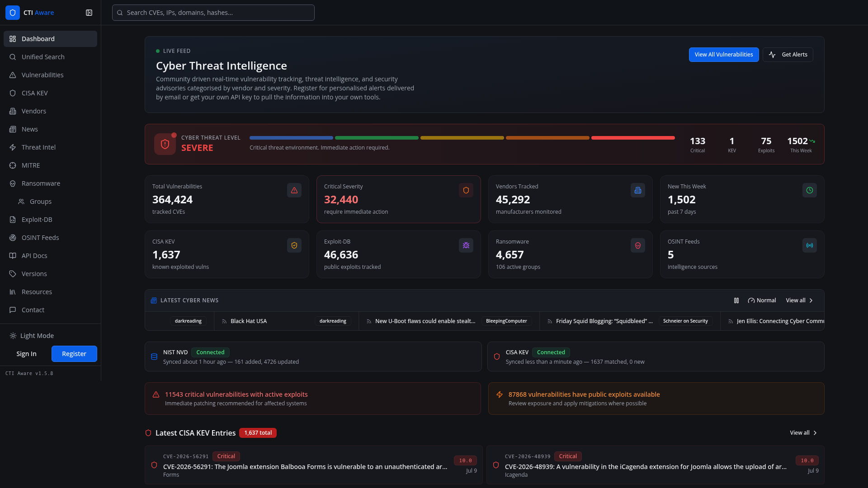This screenshot has width=868, height=488.
Task: Open New U-Boot flaws news item
Action: (449, 321)
